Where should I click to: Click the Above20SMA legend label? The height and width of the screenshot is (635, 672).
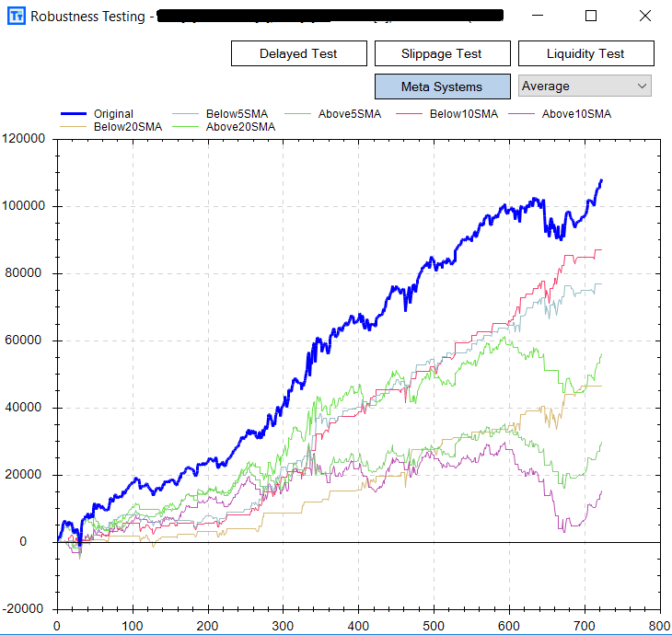(x=240, y=126)
